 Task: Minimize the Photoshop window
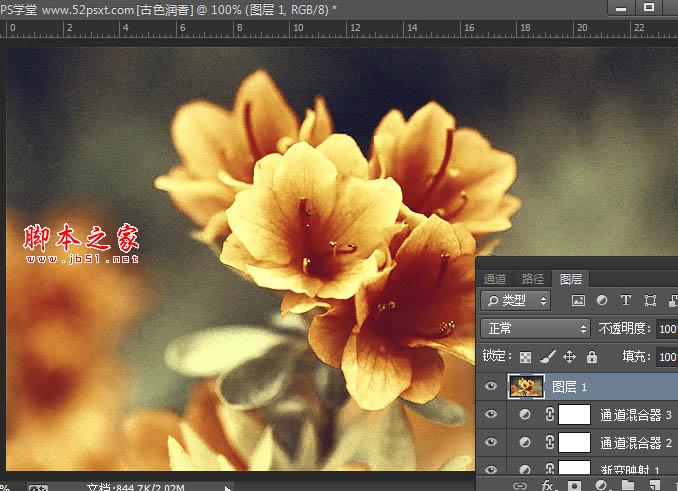click(x=621, y=8)
